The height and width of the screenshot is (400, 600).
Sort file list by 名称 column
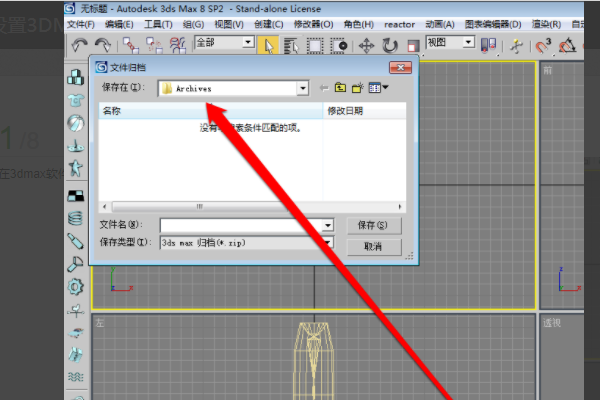click(211, 111)
